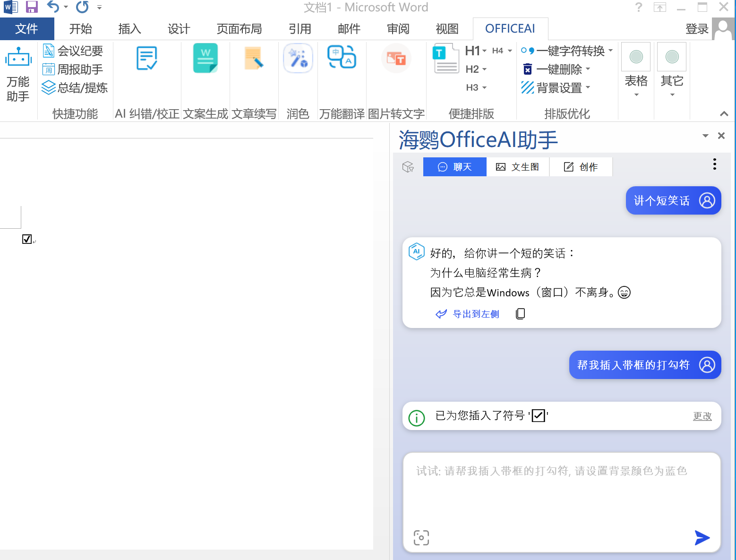
Task: Switch to the 审阅 ribbon tab
Action: click(398, 29)
